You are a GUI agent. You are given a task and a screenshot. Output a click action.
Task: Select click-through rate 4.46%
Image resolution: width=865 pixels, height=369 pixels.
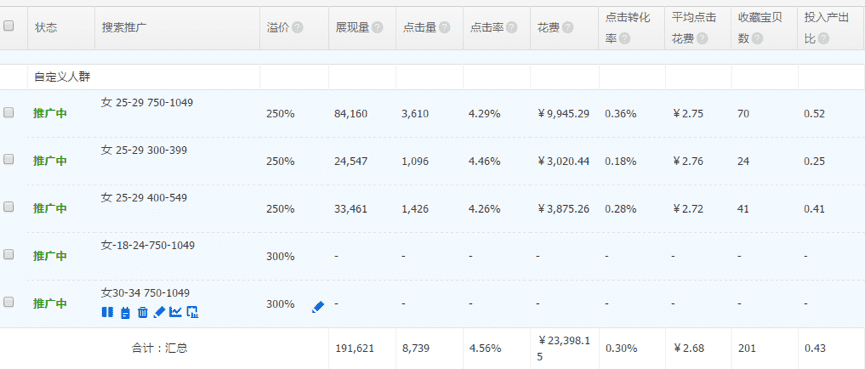[485, 162]
